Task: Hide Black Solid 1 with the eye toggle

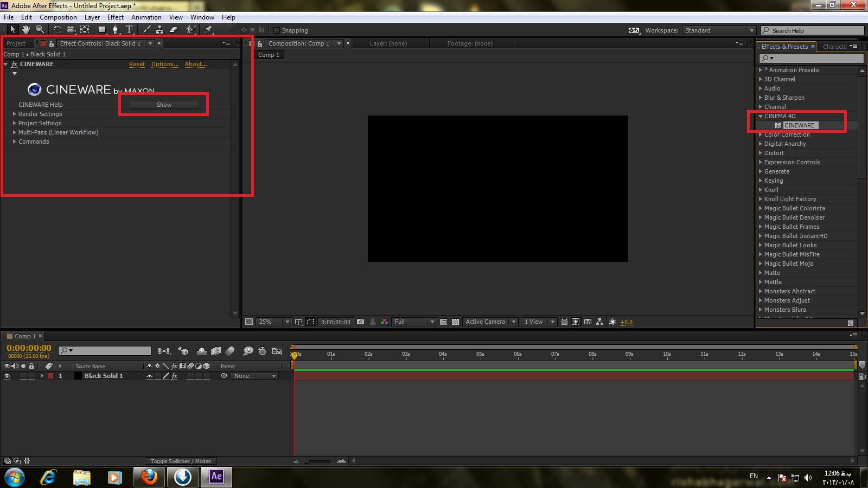Action: point(7,376)
